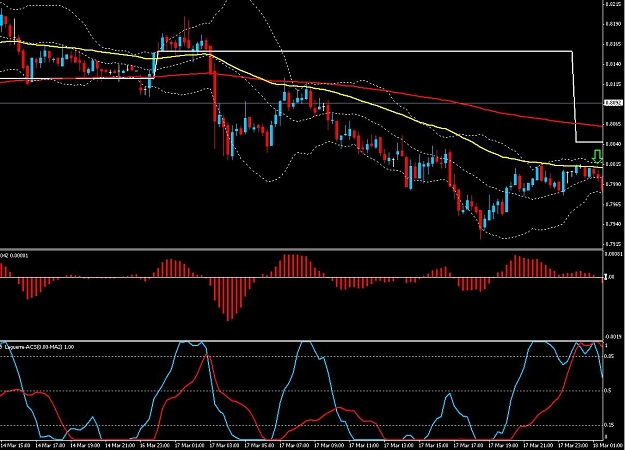Click the 0.8190 price scale label
This screenshot has height=450, width=625.
(614, 24)
